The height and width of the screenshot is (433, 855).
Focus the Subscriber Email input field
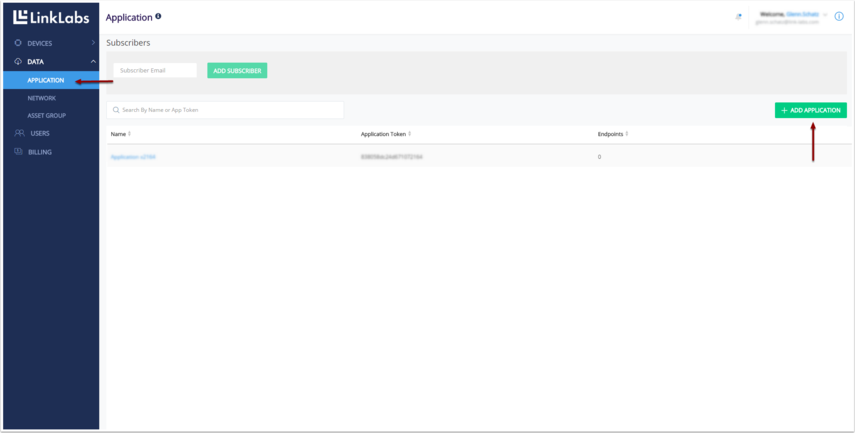pos(155,71)
